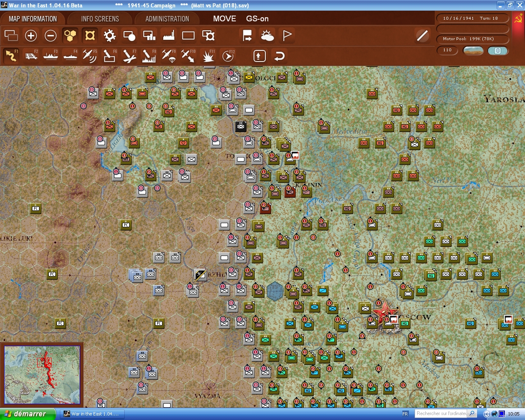Select Air transport mode (F9)

[169, 56]
